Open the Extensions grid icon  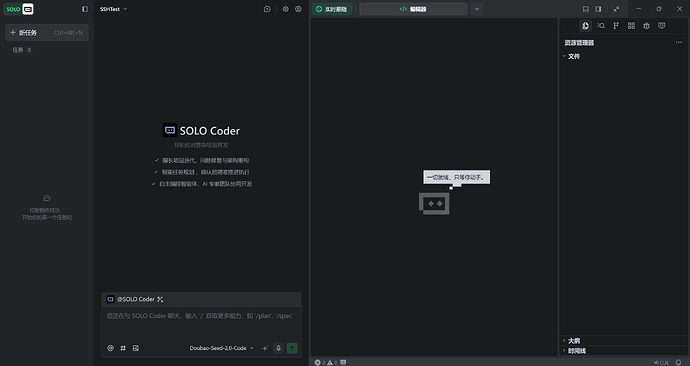pos(631,26)
